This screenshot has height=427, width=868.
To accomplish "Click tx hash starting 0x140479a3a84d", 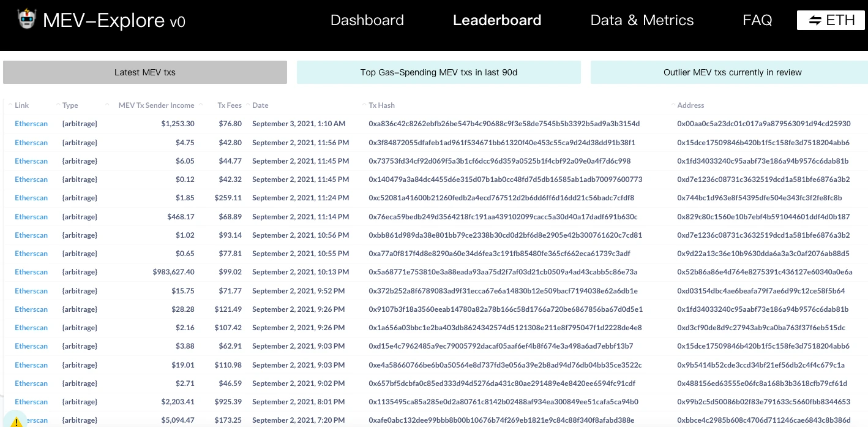I will point(506,179).
